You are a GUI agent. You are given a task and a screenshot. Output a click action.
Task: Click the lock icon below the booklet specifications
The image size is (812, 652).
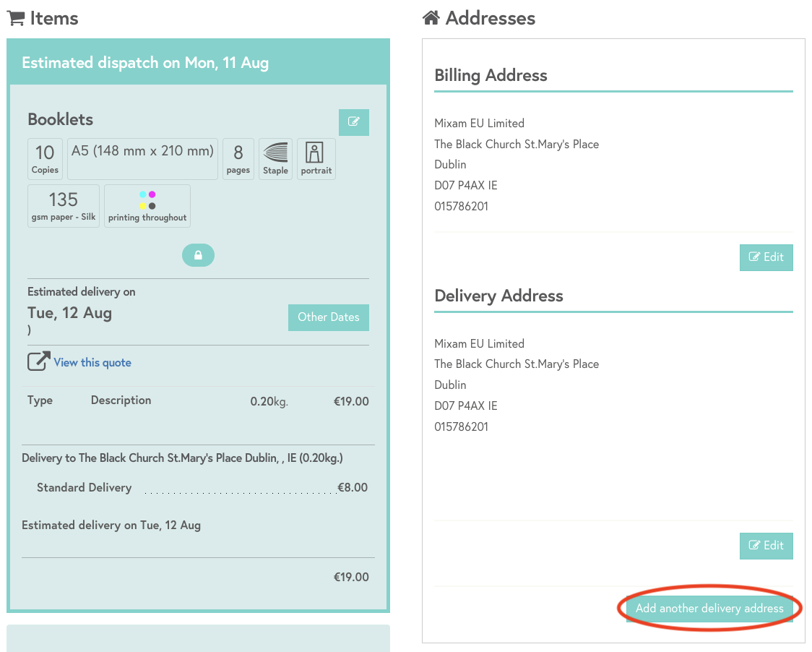point(198,254)
